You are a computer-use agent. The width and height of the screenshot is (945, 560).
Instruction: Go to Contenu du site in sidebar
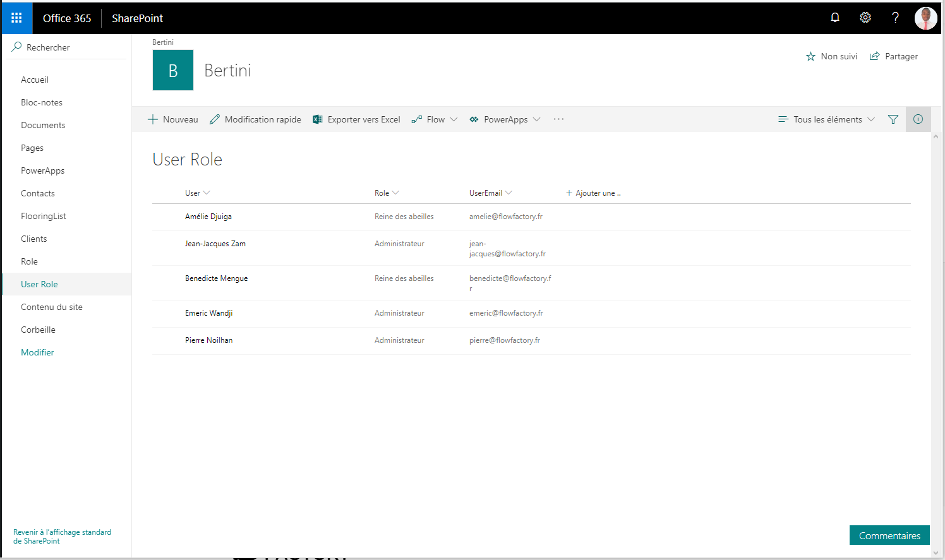pos(51,307)
